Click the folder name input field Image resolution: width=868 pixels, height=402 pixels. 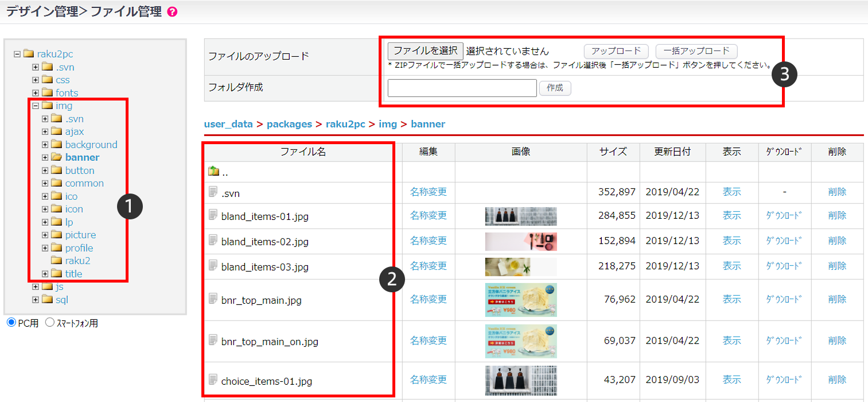(462, 88)
